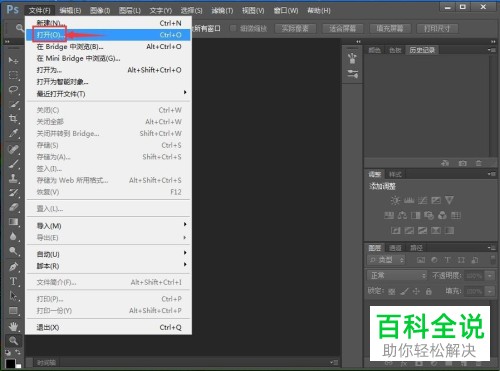Screen dimensions: 500x371
Task: Add a Brightness/Contrast adjustment
Action: (395, 200)
